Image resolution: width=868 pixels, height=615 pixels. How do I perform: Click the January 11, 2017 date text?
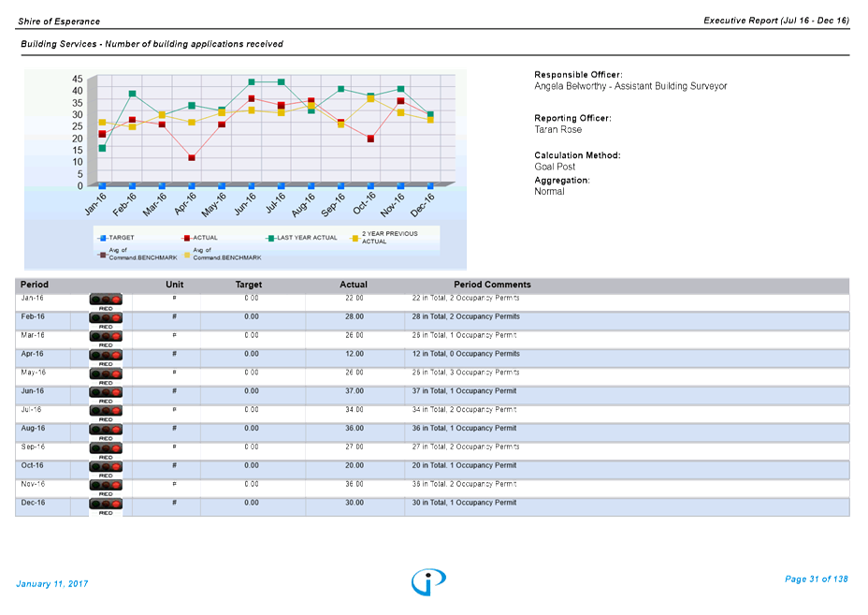point(52,584)
